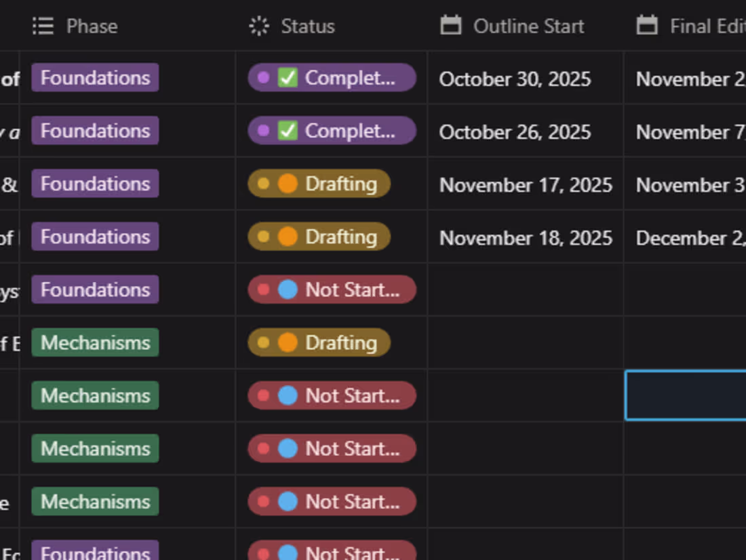The height and width of the screenshot is (560, 746).
Task: Click the green checkmark in October 26 row
Action: pos(288,131)
